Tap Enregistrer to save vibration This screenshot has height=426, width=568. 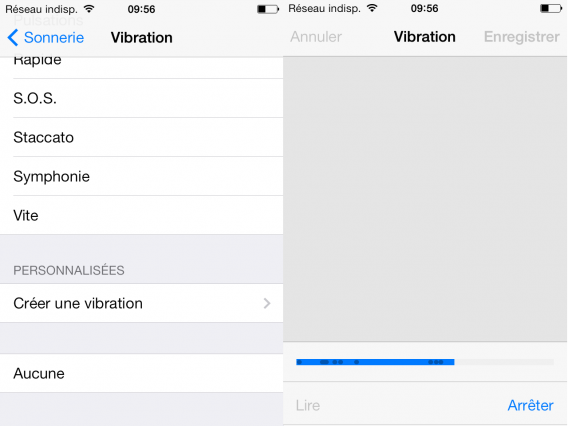(522, 37)
